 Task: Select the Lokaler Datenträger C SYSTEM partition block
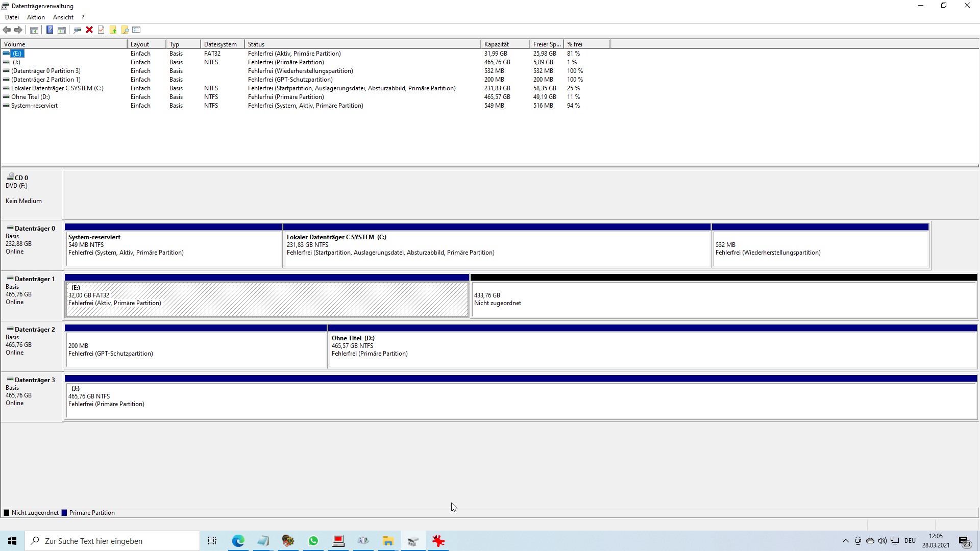496,248
